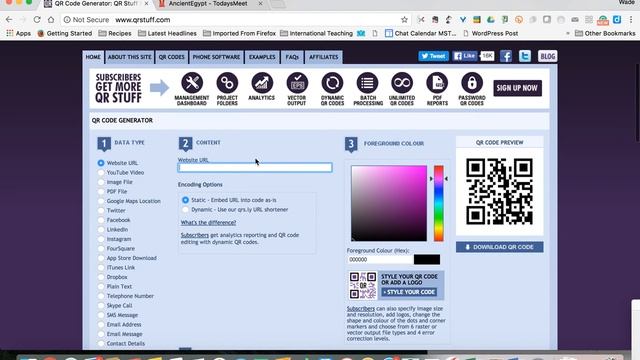Pick a shade in the foreground colour square
Viewport: 640px width, 360px height.
[389, 203]
